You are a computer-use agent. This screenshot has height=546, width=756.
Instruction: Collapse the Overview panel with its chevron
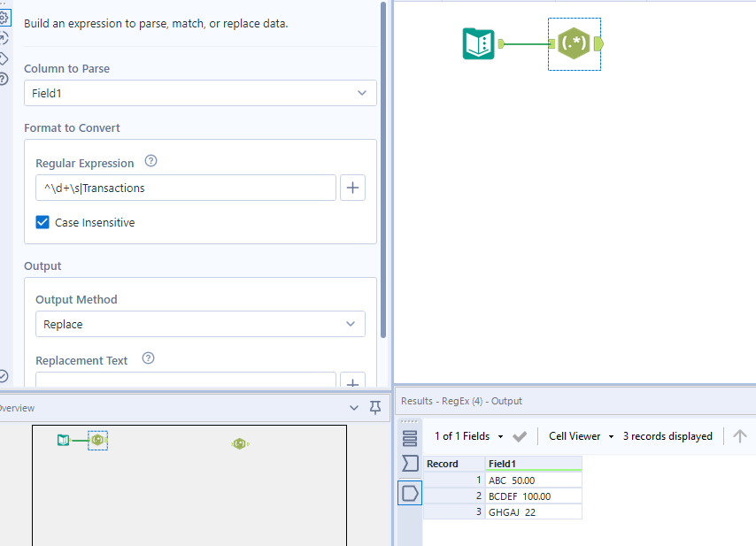point(354,407)
